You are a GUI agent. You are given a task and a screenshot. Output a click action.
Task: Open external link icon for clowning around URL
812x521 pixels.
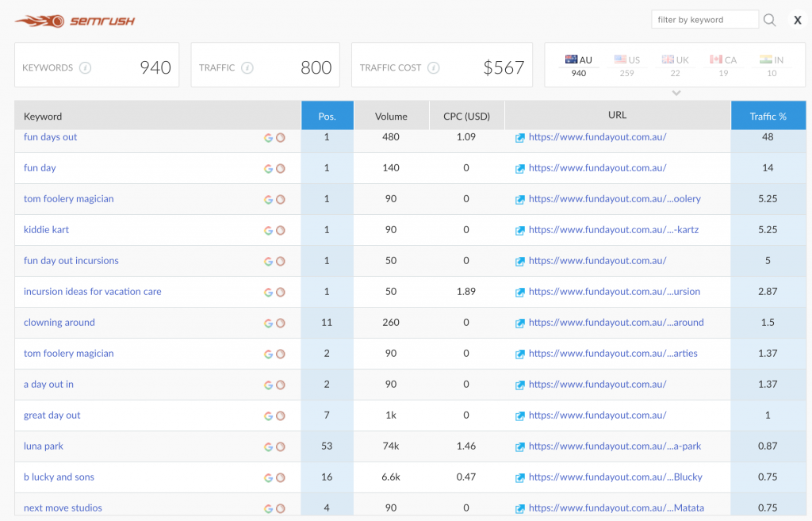(520, 324)
